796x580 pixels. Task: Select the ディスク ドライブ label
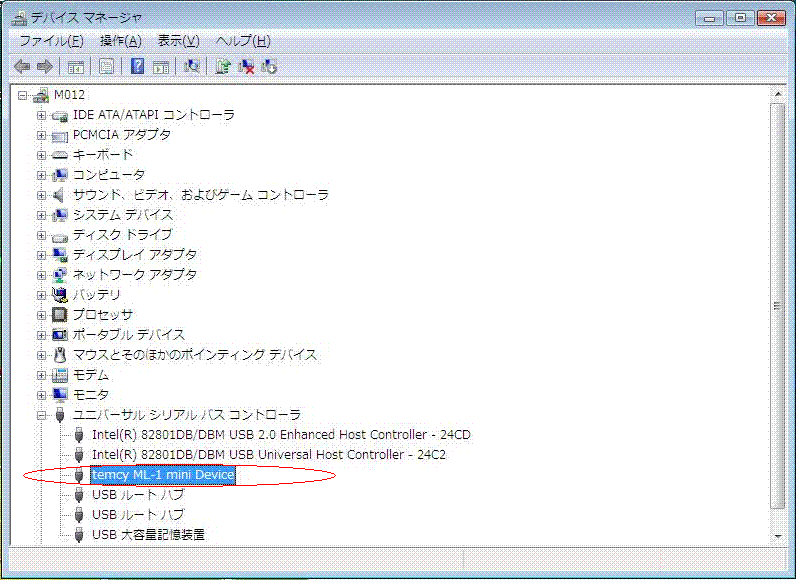(x=123, y=235)
